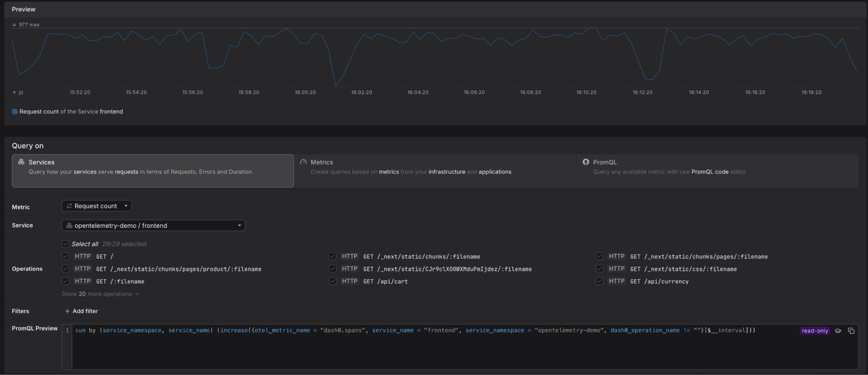Image resolution: width=868 pixels, height=375 pixels.
Task: Expand Show 20 more operations
Action: point(100,294)
